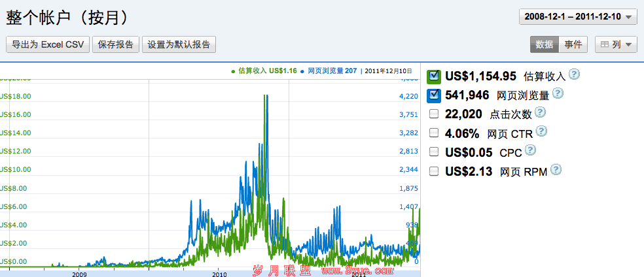Tick the 网页 CTR checkbox

pyautogui.click(x=433, y=133)
